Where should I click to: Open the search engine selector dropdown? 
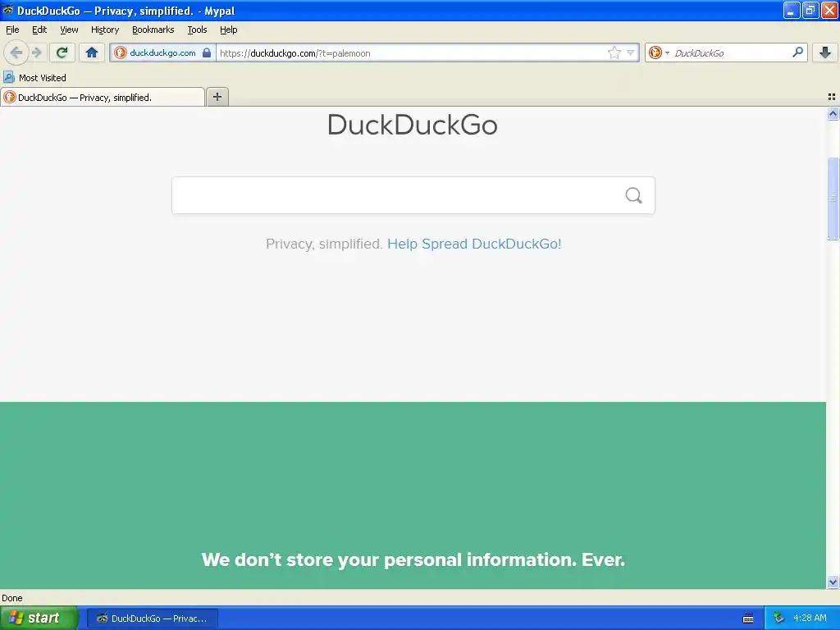(659, 52)
